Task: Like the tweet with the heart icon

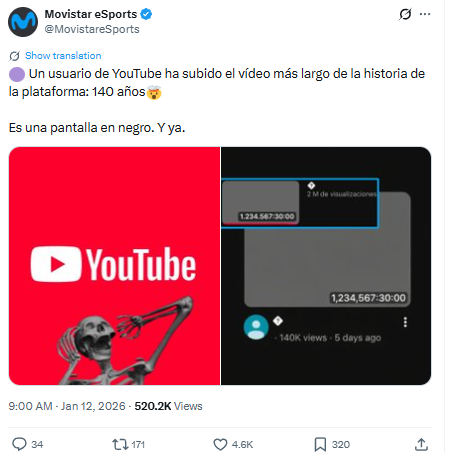Action: pyautogui.click(x=220, y=444)
